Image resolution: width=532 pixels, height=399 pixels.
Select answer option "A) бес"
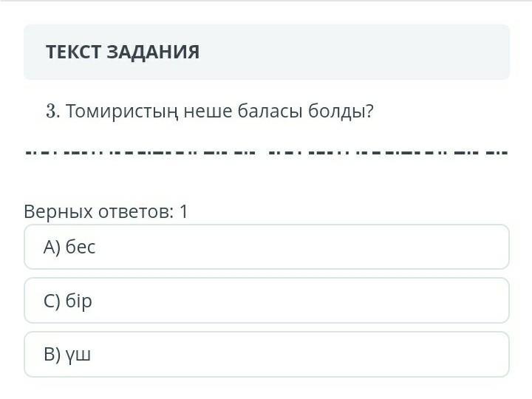point(266,247)
